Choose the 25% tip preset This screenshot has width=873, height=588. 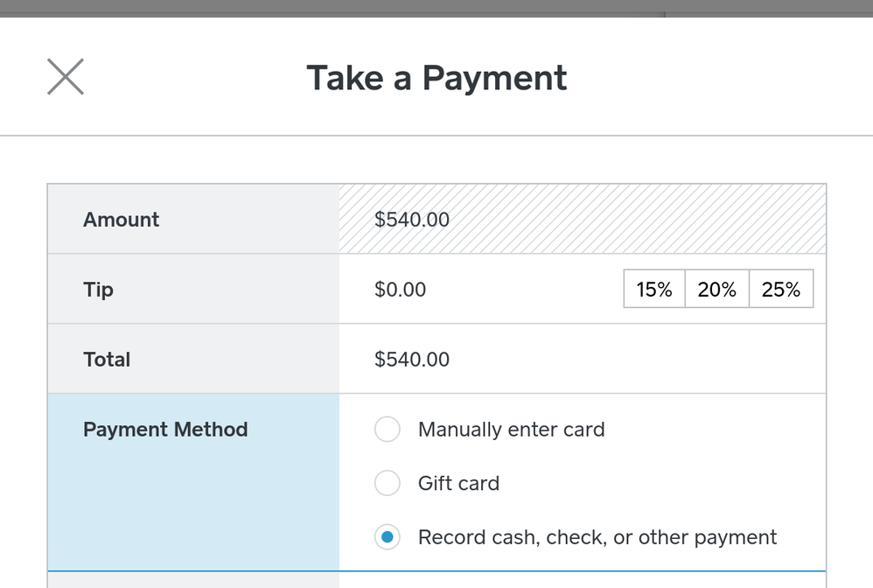click(781, 290)
